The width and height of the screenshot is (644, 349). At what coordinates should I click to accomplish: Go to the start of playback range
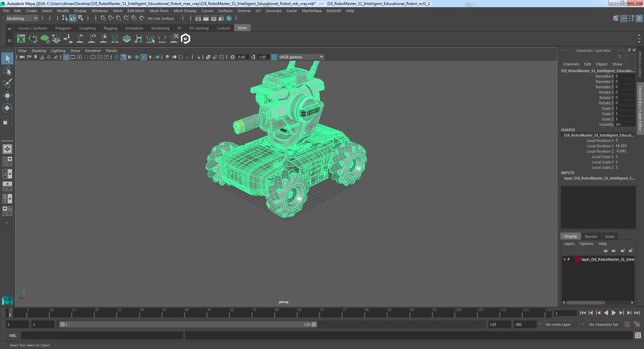point(583,313)
